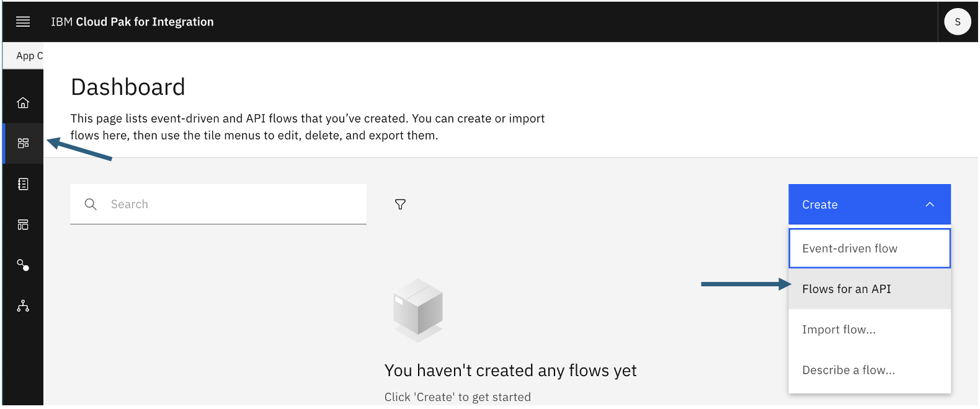
Task: Open the hamburger navigation menu
Action: coord(23,22)
